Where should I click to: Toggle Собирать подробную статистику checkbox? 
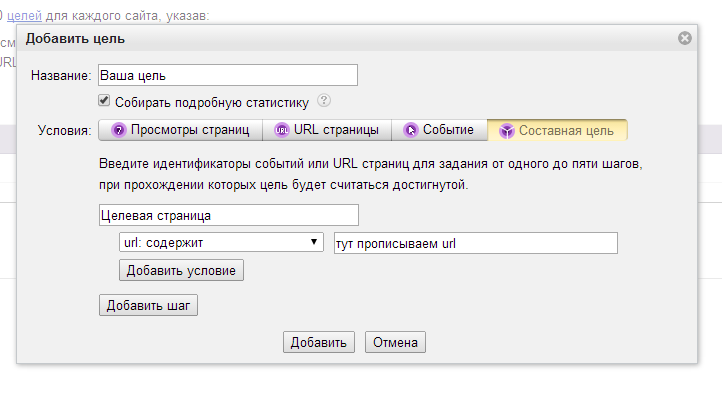[x=104, y=100]
